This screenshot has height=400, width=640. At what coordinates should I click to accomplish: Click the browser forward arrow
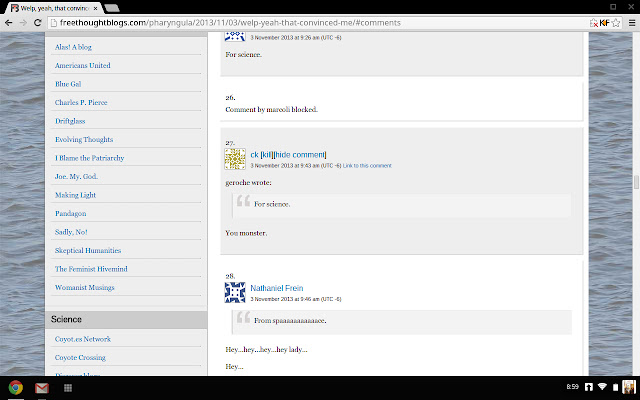click(x=23, y=22)
